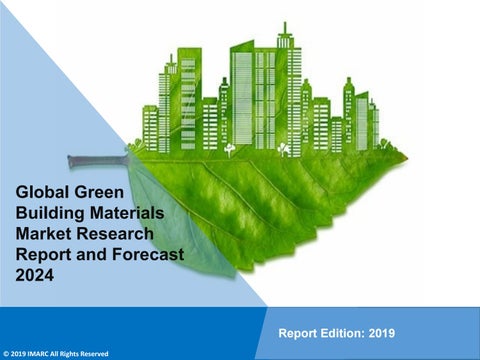The height and width of the screenshot is (360, 480).
Task: Click the small bushes at the leaf's left edge
Action: [136, 145]
